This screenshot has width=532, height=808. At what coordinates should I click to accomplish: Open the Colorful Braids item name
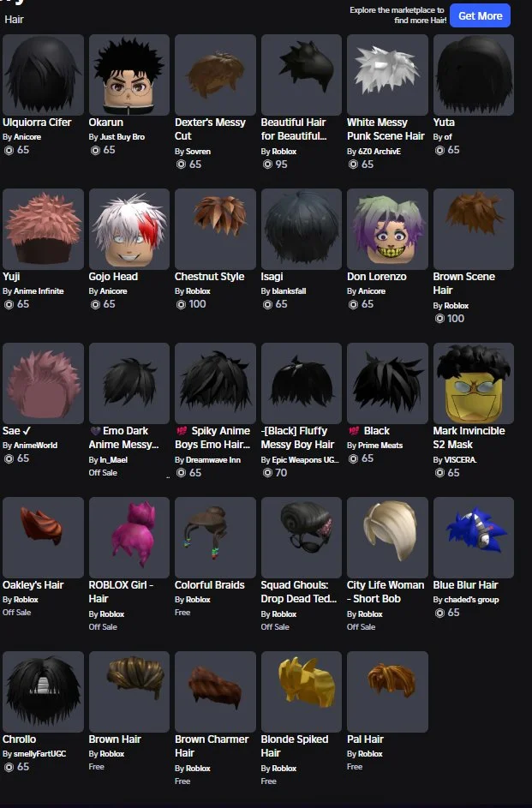pyautogui.click(x=209, y=585)
